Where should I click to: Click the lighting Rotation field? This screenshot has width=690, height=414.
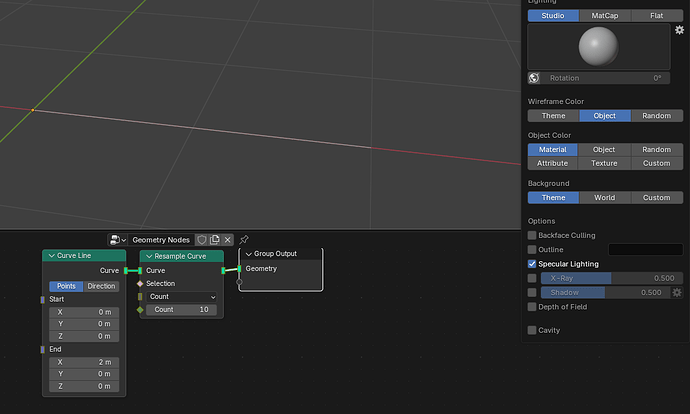605,78
